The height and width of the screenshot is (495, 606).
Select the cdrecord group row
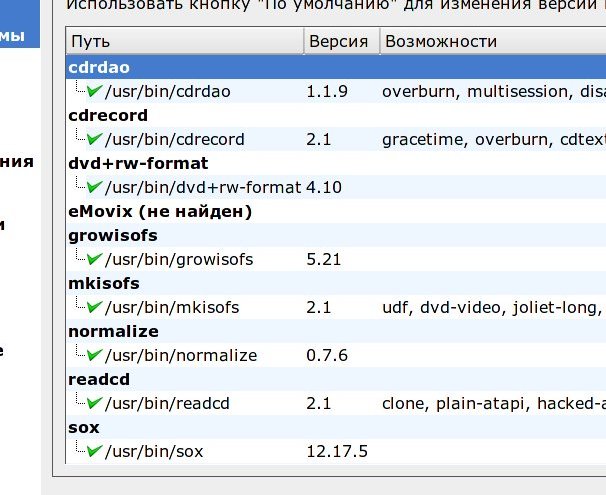coord(107,115)
